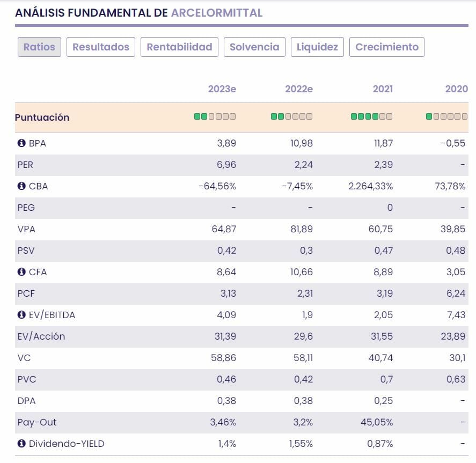Click the 2021 column header
The height and width of the screenshot is (463, 476).
[x=383, y=89]
